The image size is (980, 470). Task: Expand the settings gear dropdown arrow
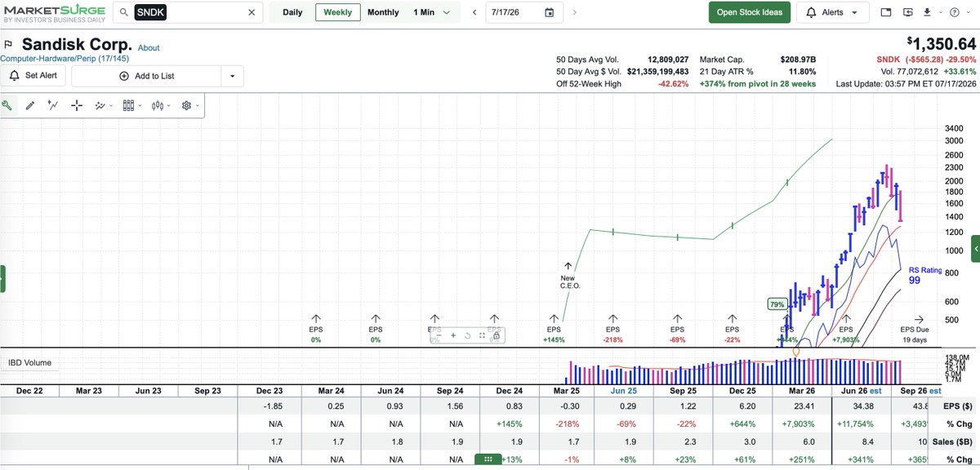click(197, 106)
